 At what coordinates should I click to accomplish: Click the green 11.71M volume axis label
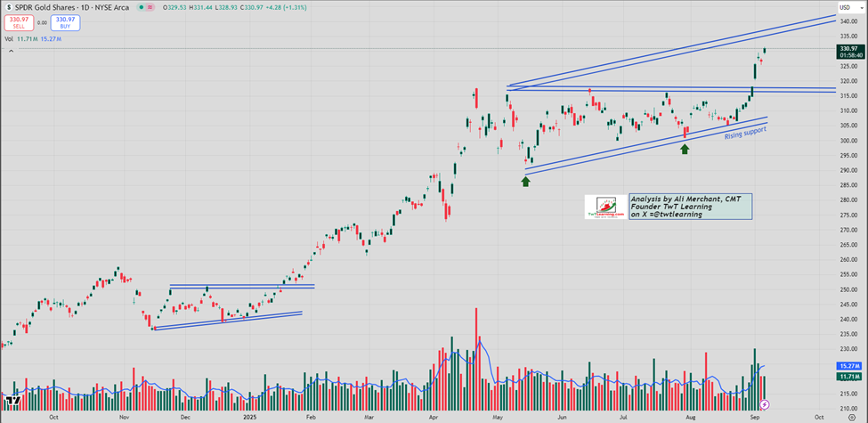[848, 377]
